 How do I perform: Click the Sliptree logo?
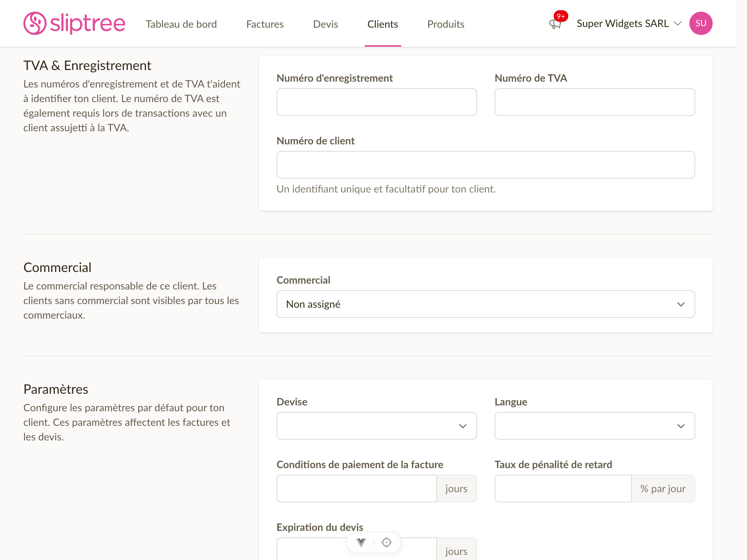tap(74, 23)
